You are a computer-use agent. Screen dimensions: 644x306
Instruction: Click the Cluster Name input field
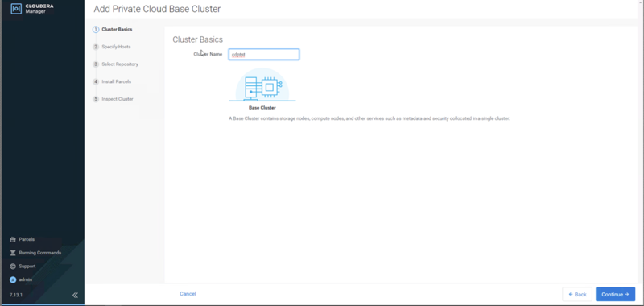[x=264, y=54]
